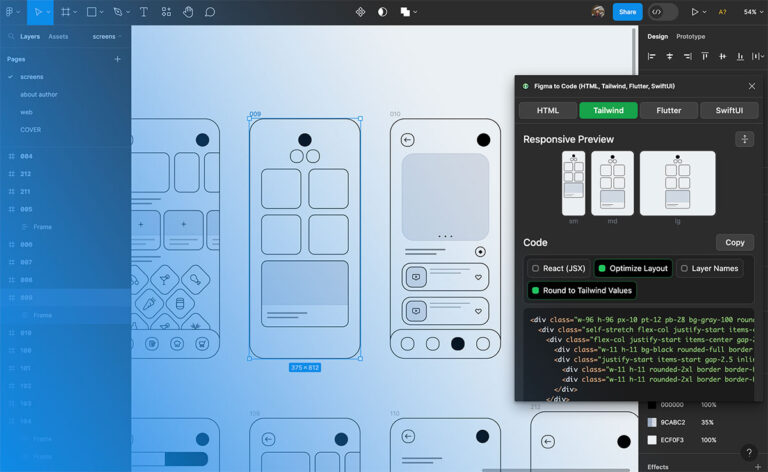Enable the React (JSX) option
Image resolution: width=768 pixels, height=472 pixels.
pos(558,268)
